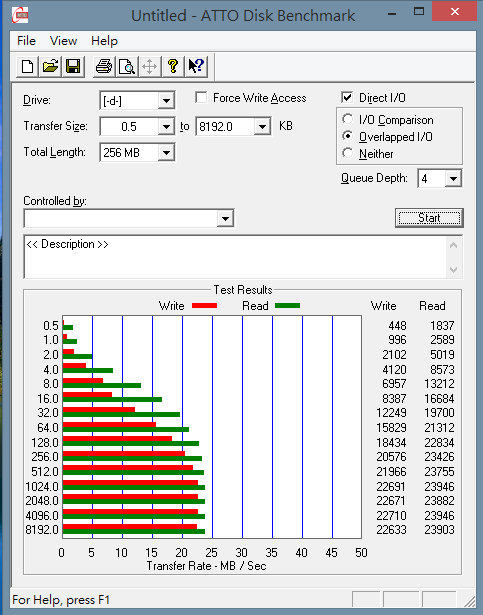Click the 128.0 transfer size row label

tap(45, 442)
